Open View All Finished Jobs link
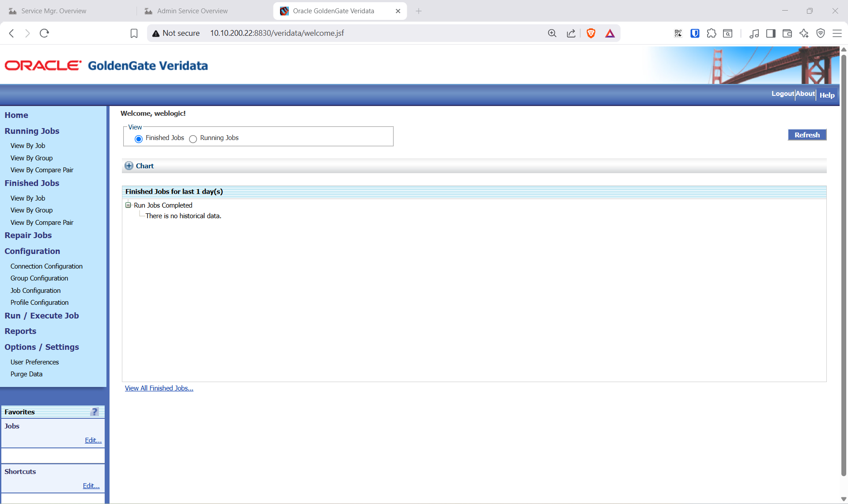Screen dimensions: 848x504 (159, 388)
